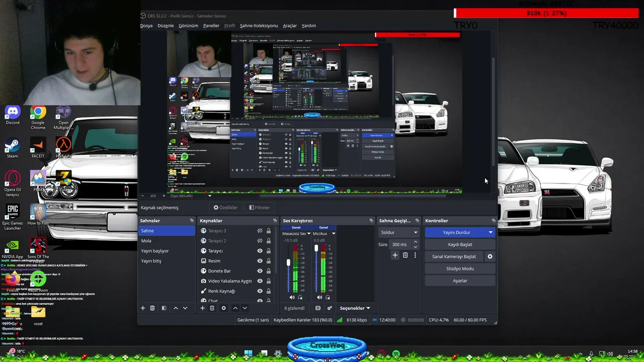Open the Discord desktop shortcut
Image resolution: width=644 pixels, height=362 pixels.
13,115
